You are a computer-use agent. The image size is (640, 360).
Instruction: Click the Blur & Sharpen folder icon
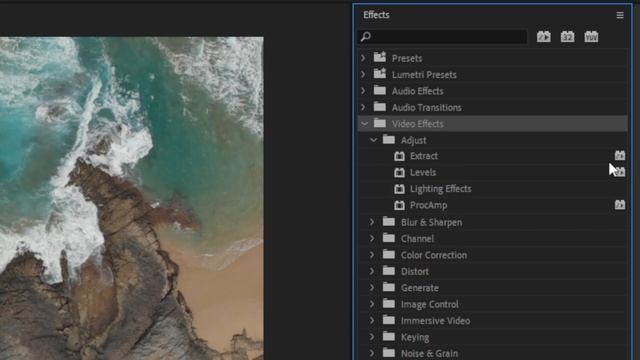point(389,222)
